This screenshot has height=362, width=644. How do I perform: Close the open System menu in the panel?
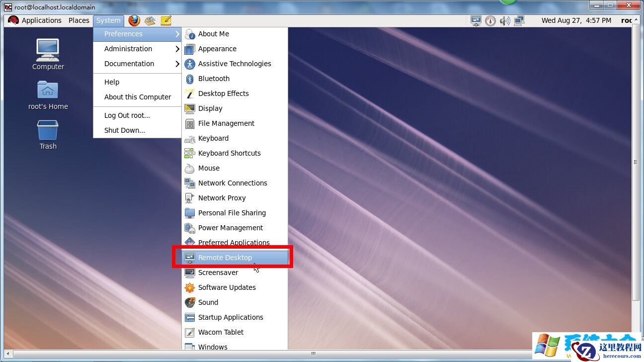tap(108, 20)
